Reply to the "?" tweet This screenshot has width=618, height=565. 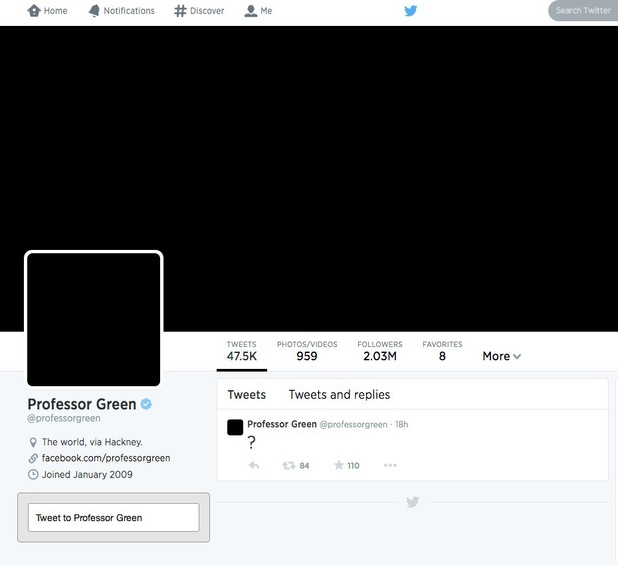click(254, 465)
